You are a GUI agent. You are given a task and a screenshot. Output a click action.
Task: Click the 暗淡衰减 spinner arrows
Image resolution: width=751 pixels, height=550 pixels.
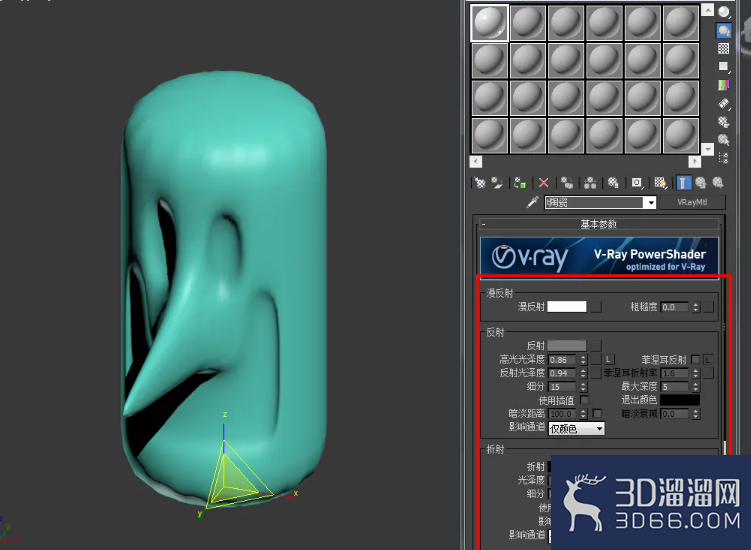695,413
